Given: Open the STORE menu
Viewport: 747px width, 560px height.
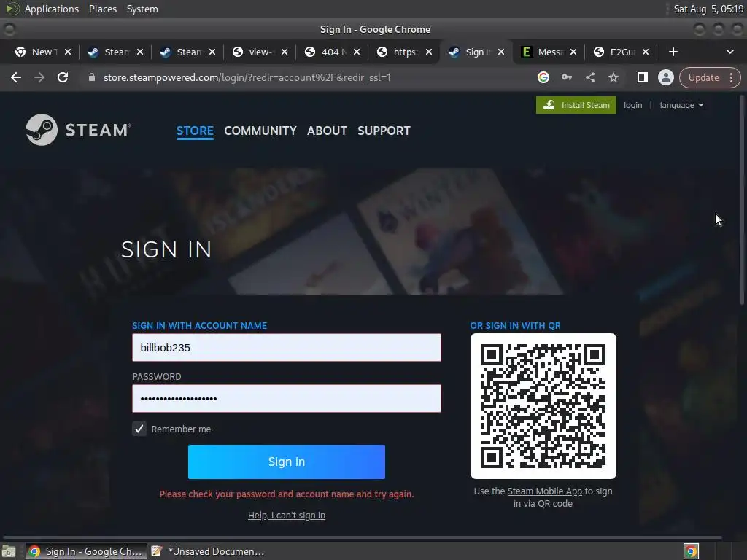Looking at the screenshot, I should point(195,131).
